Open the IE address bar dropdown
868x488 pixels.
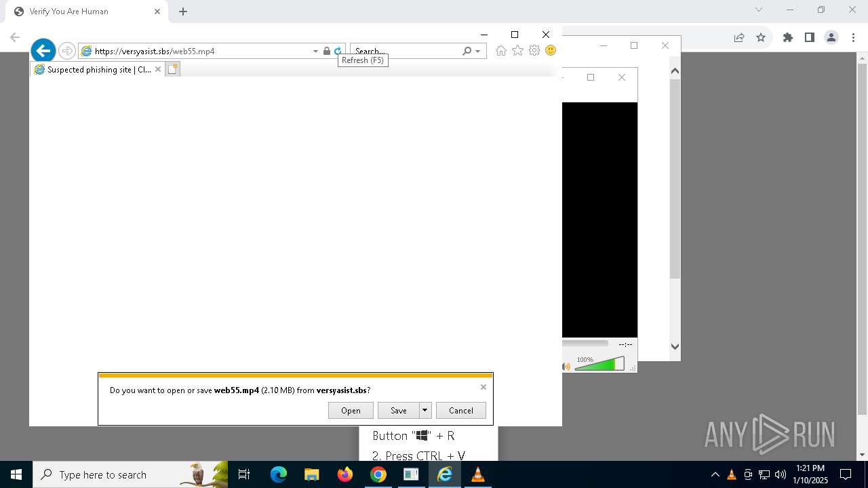point(315,51)
